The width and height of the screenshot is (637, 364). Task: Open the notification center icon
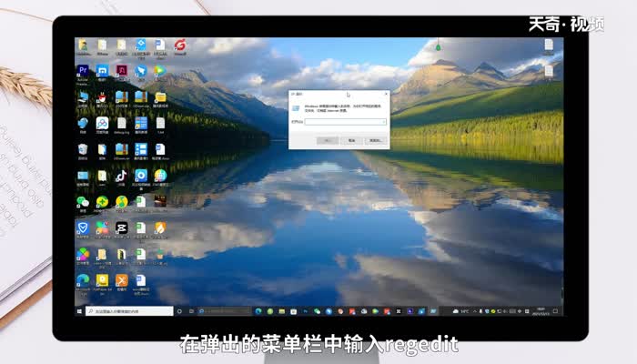tap(555, 311)
